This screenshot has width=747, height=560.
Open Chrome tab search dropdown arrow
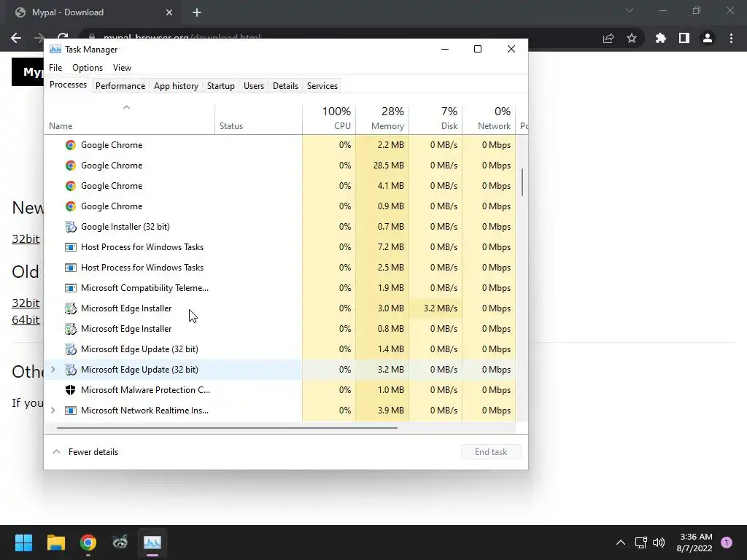[x=630, y=10]
